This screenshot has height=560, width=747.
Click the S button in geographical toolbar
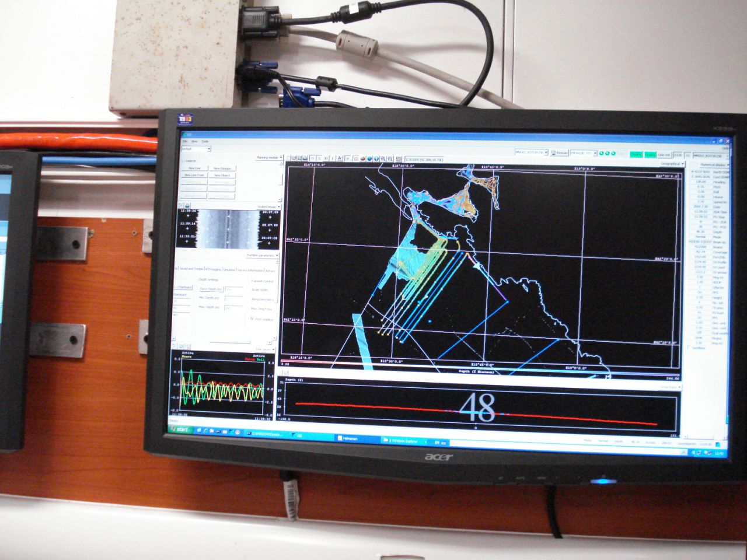coord(319,158)
